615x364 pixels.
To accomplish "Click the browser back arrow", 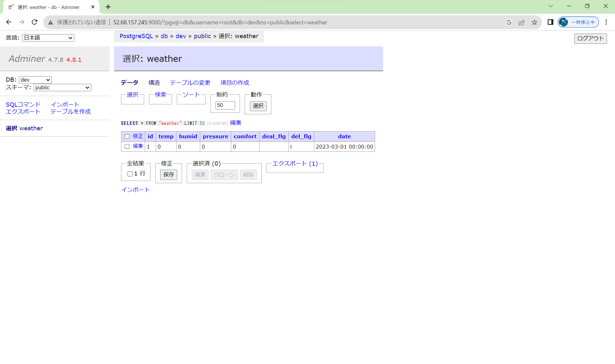I will pyautogui.click(x=9, y=22).
